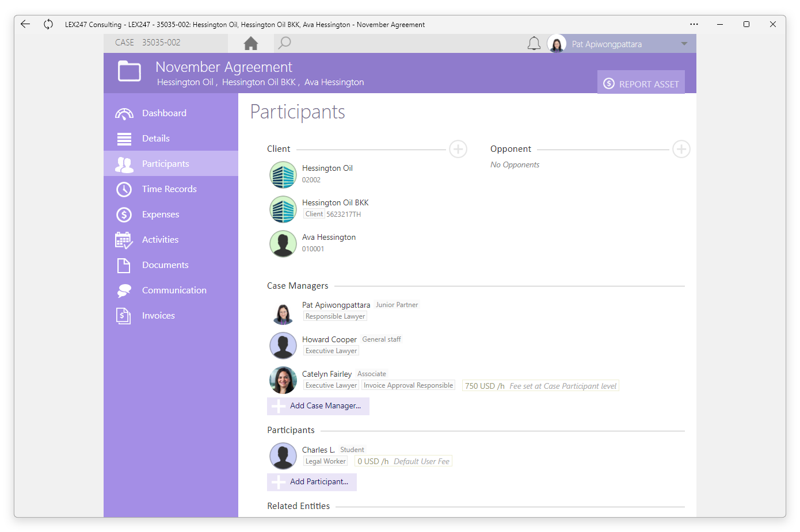The width and height of the screenshot is (800, 532).
Task: Click Responsible Lawyer tag
Action: pos(335,316)
